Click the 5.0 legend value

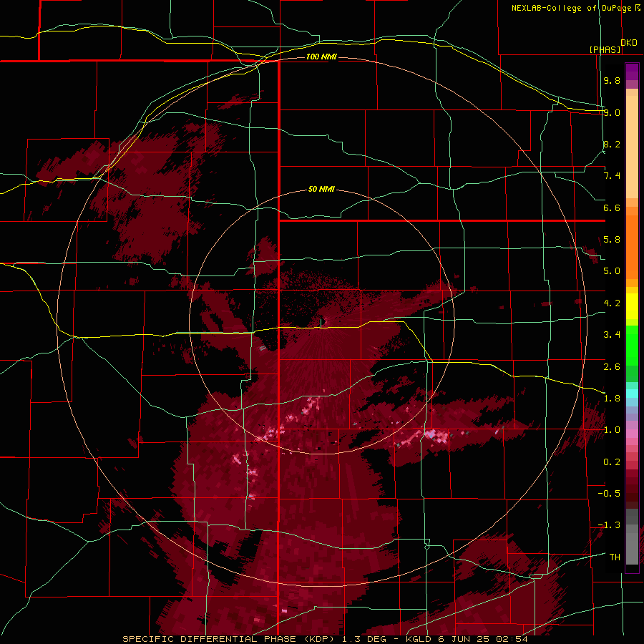[x=612, y=271]
